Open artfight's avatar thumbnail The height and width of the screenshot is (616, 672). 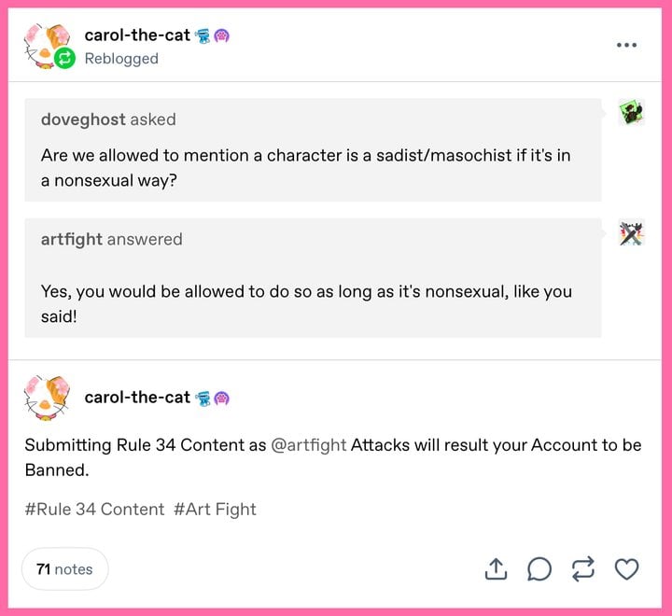click(632, 232)
